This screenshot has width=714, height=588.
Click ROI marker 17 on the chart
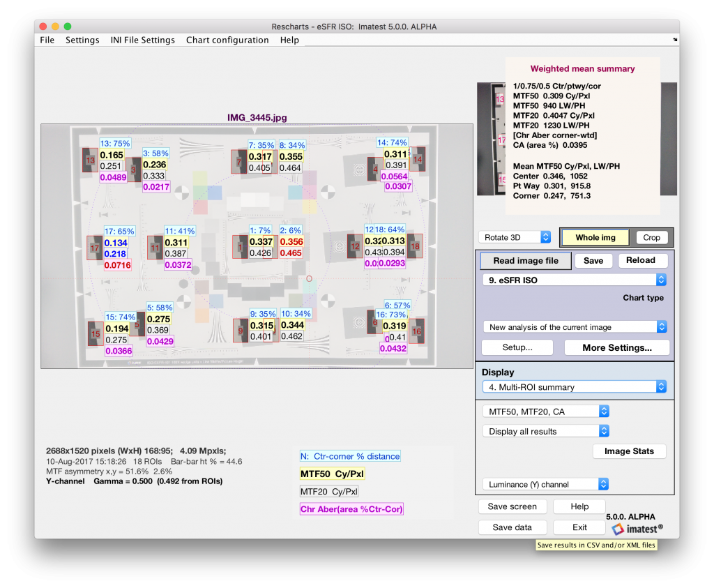tap(95, 248)
